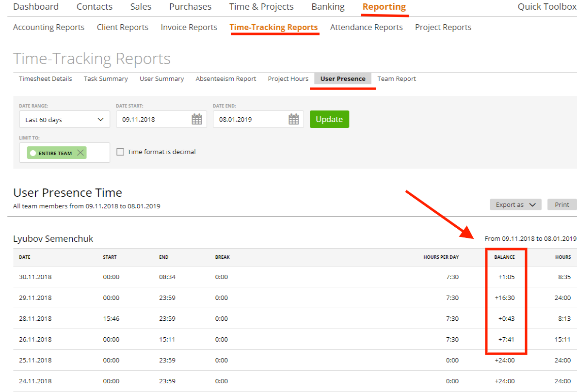Open the Banking menu
This screenshot has width=577, height=392.
pos(328,6)
